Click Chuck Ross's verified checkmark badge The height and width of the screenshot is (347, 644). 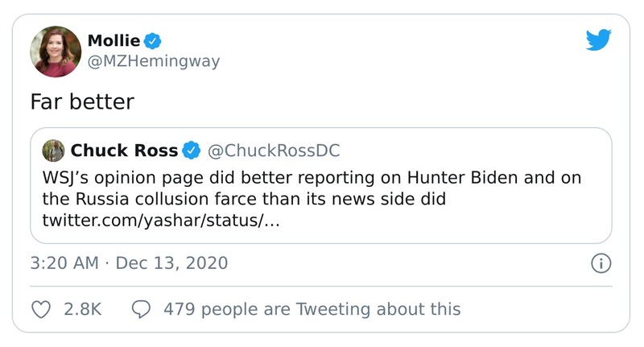click(x=191, y=150)
